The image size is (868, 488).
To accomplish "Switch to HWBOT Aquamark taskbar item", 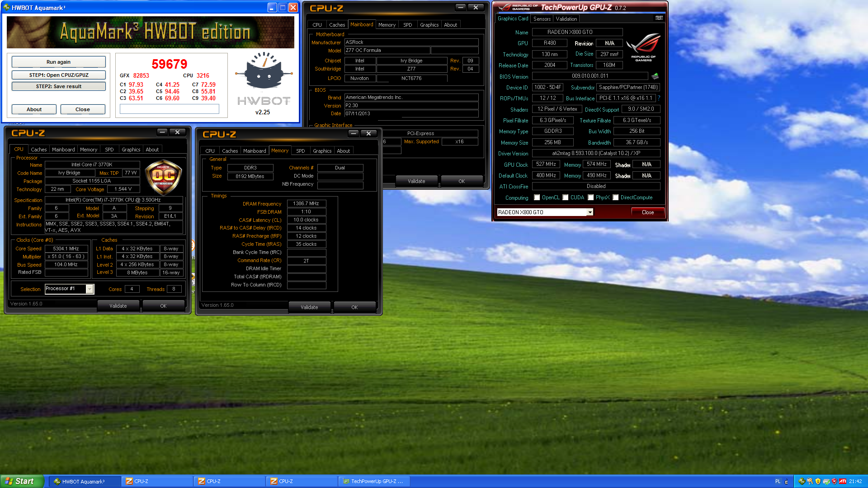I will tap(85, 481).
